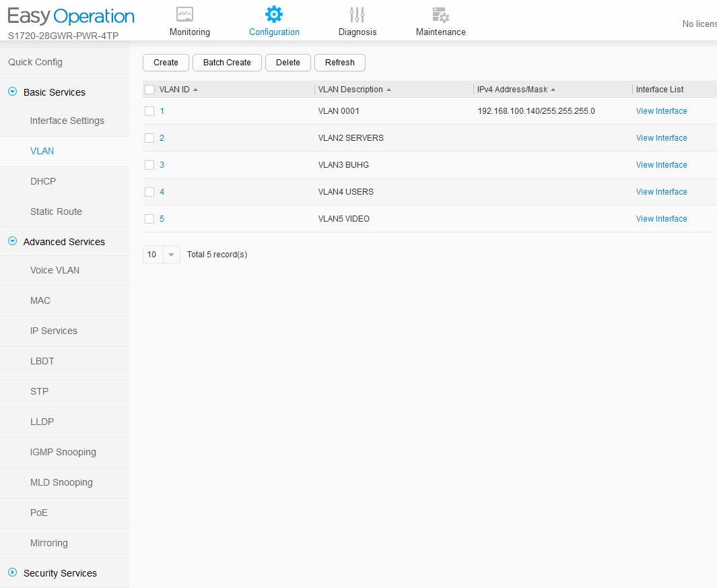Tick the select-all VLAN checkbox in header
The height and width of the screenshot is (588, 717).
[x=149, y=90]
